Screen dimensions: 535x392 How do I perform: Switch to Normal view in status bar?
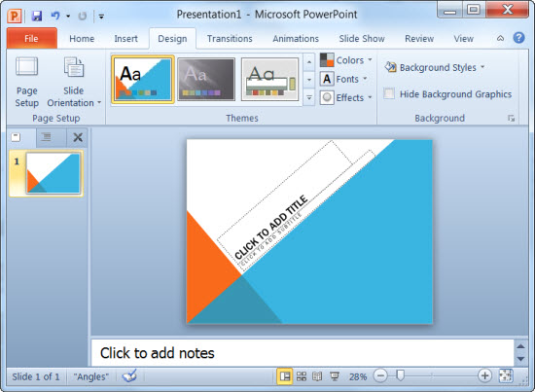pos(284,376)
